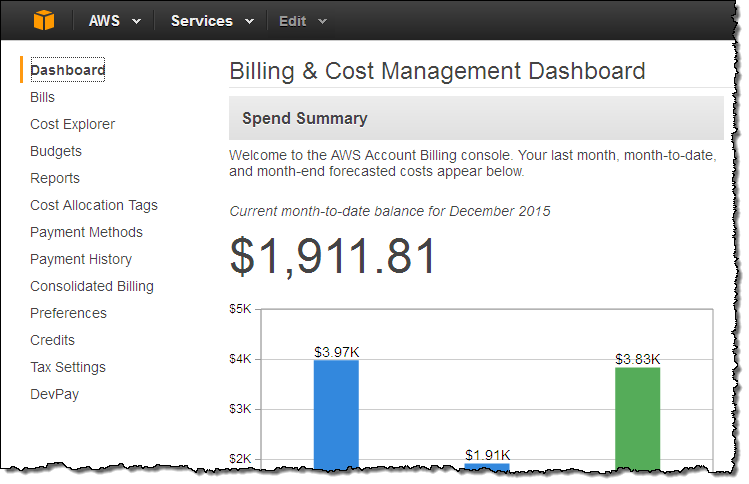Select DevPay in the sidebar
749x484 pixels.
point(54,394)
